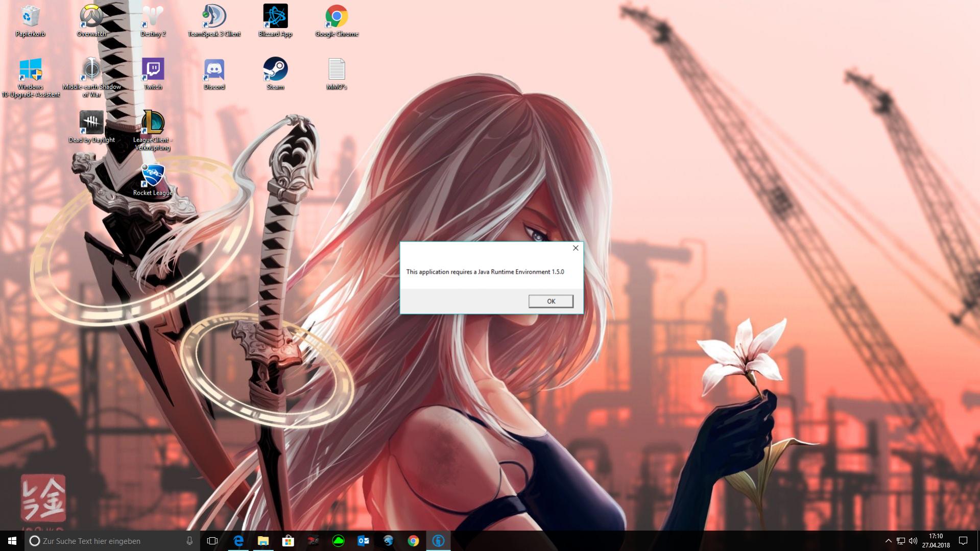Select the Middle-earth Shadow of War shortcut

[91, 78]
